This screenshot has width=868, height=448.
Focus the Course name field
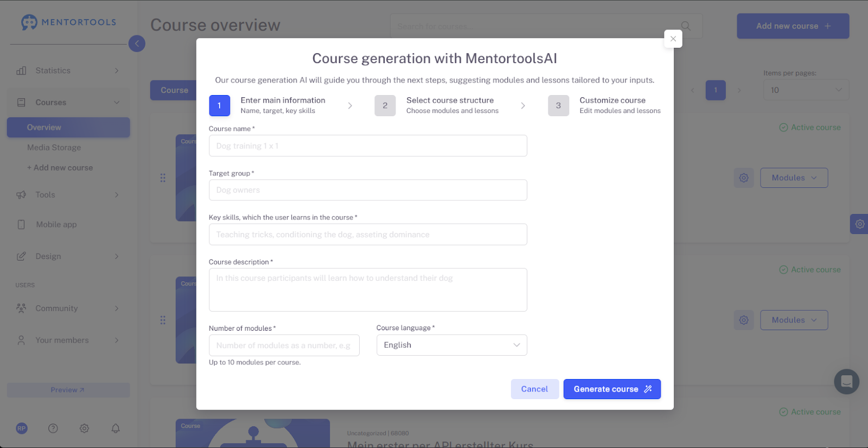(x=368, y=146)
